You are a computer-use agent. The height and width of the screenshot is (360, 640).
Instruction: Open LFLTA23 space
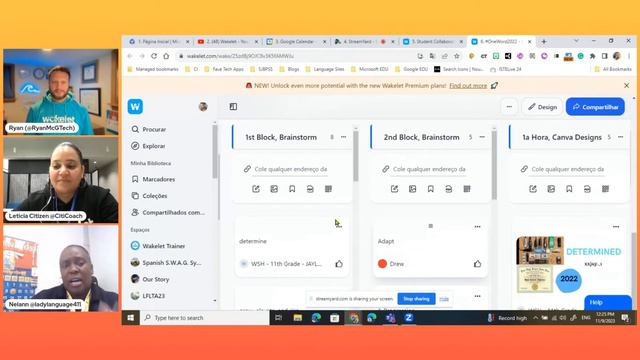[148, 296]
